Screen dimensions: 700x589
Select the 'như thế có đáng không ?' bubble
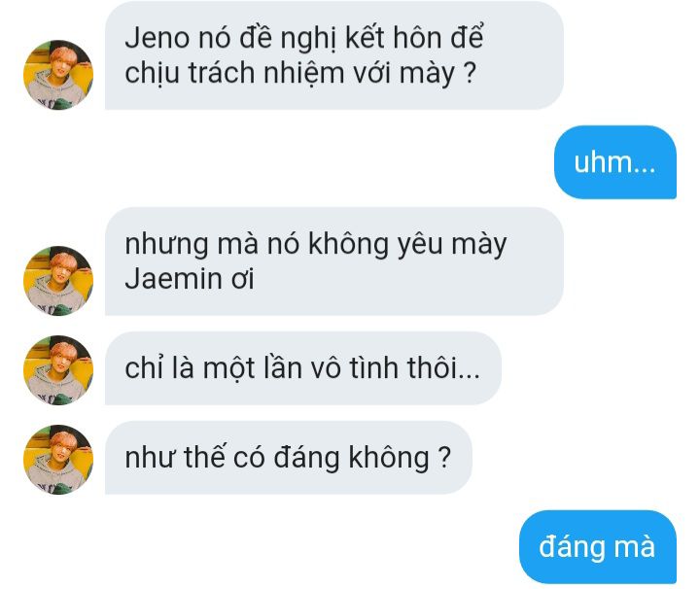click(x=289, y=458)
